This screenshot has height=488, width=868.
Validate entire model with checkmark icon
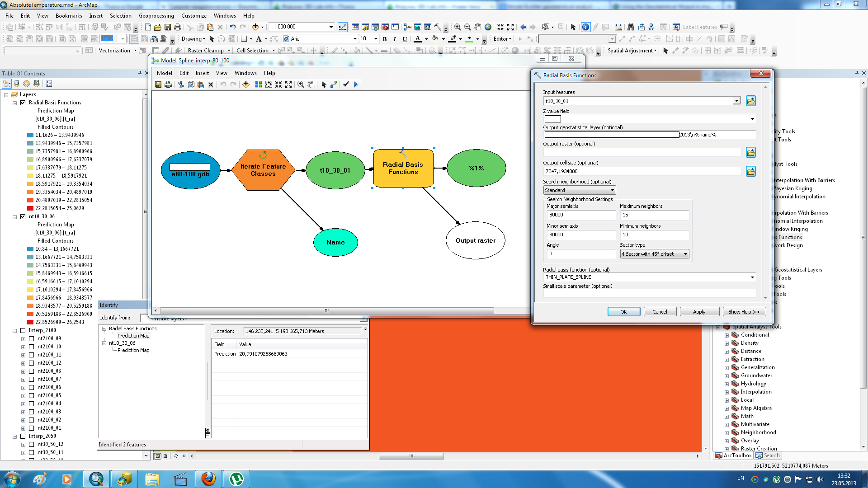346,84
